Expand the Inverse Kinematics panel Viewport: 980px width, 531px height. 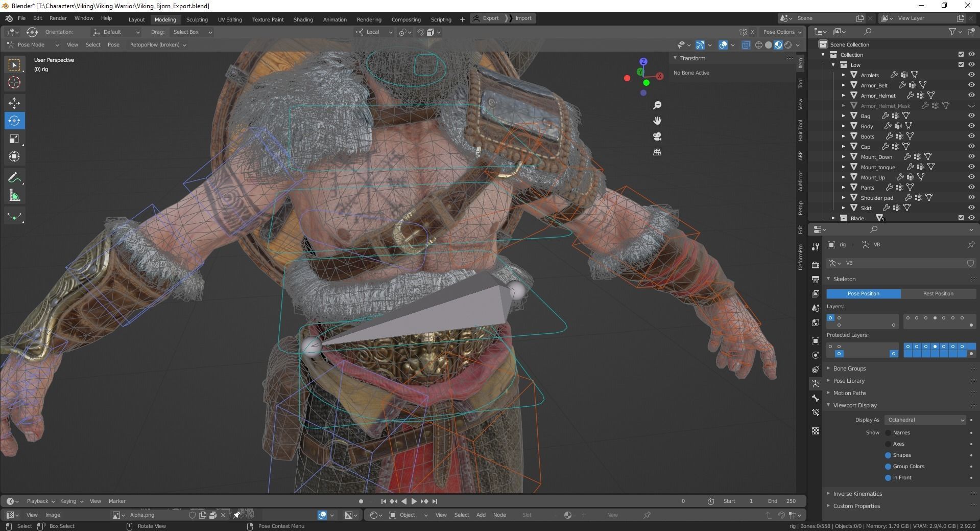click(857, 494)
